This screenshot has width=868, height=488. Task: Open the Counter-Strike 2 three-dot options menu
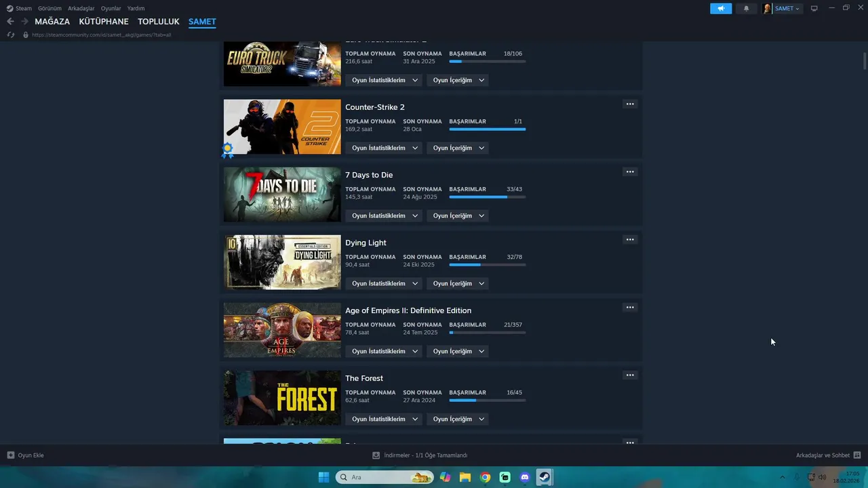[x=630, y=104]
